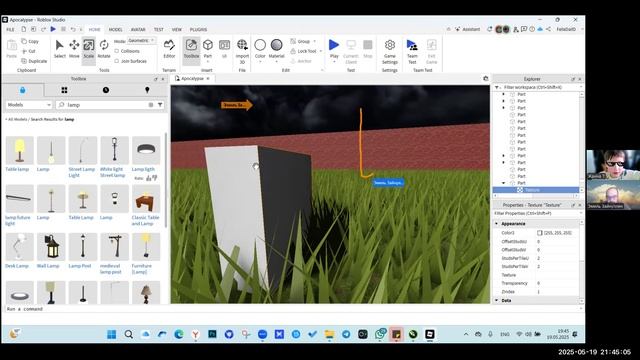The width and height of the screenshot is (640, 360).
Task: Select the Wall Lamp model thumbnail
Action: pyautogui.click(x=51, y=247)
